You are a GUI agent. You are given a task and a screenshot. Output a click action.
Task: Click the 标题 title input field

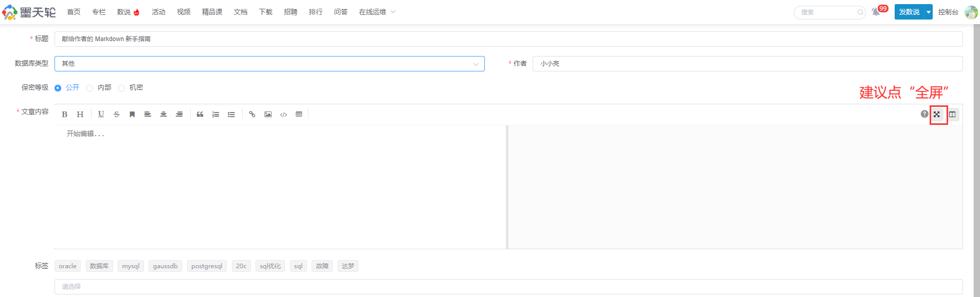click(x=509, y=39)
